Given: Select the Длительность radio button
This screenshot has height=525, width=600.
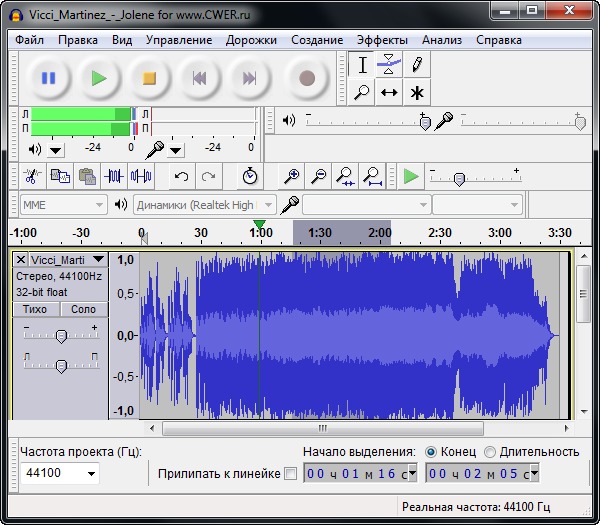Looking at the screenshot, I should [x=490, y=451].
